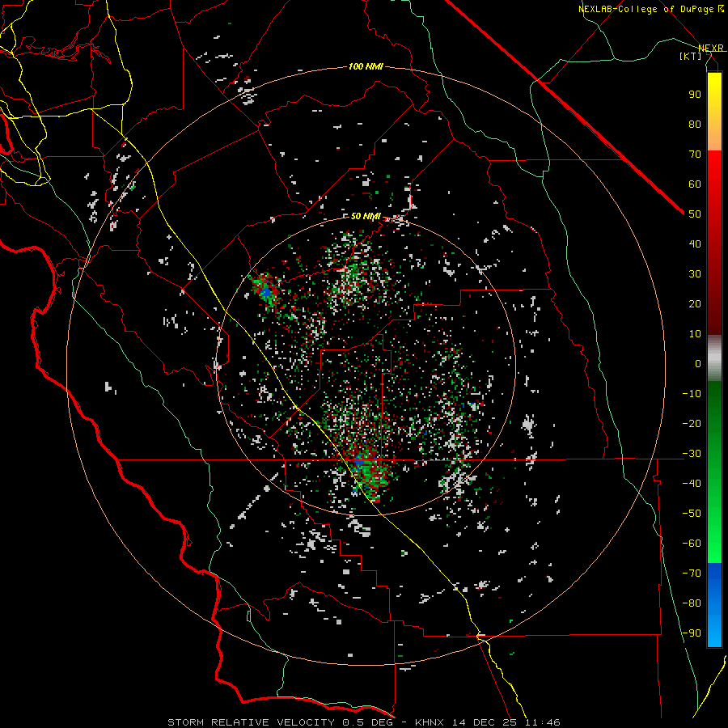Click the -10 scale value
Screen dimensions: 728x728
pos(692,394)
